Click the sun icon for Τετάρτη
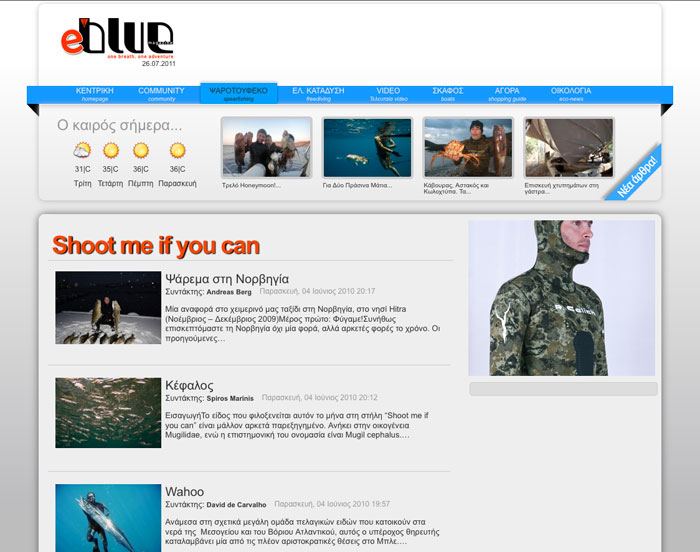 111,150
